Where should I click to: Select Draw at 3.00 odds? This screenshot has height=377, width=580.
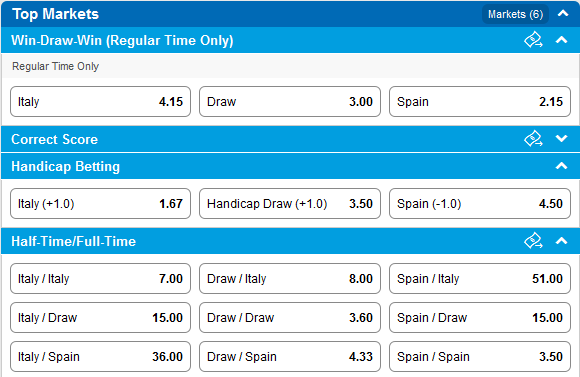(290, 102)
